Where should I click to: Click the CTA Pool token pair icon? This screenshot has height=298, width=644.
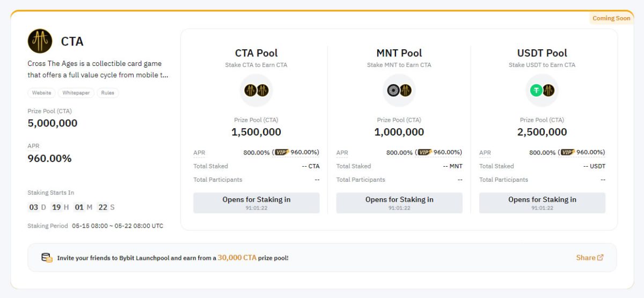[x=256, y=90]
